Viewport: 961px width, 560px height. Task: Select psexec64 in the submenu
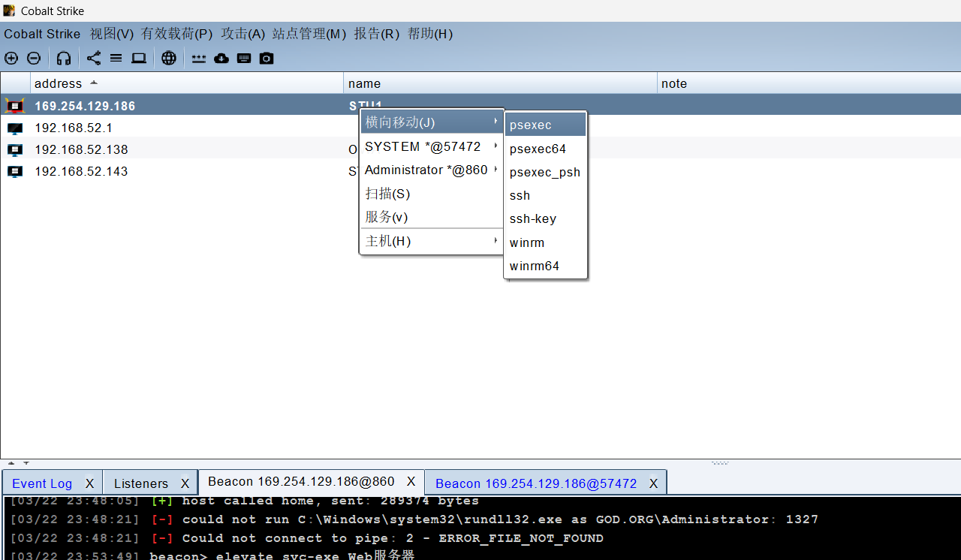pos(546,149)
